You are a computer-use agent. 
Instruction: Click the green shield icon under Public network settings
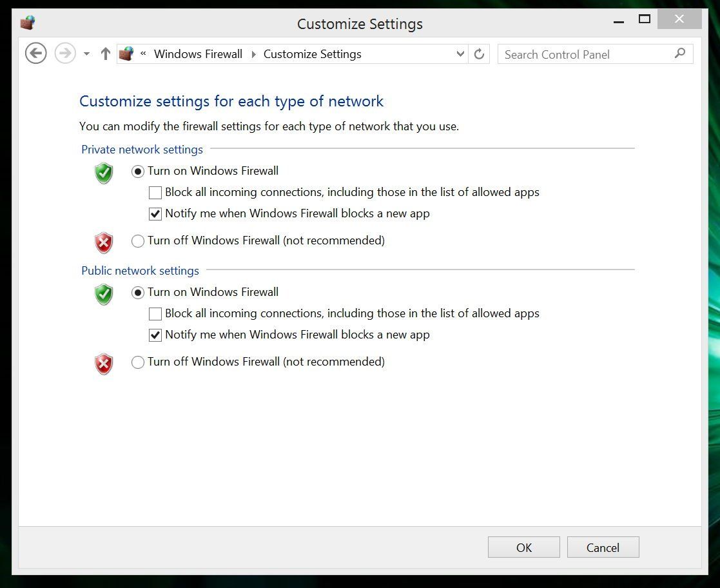(103, 295)
